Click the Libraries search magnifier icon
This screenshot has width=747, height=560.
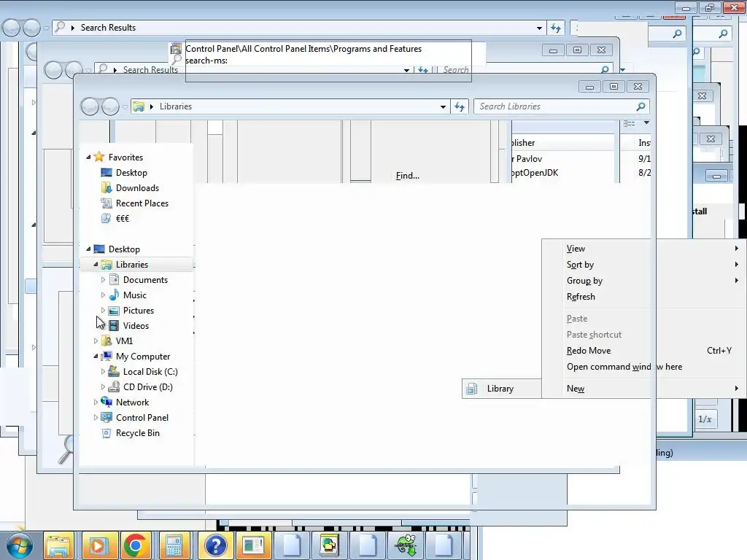(640, 106)
